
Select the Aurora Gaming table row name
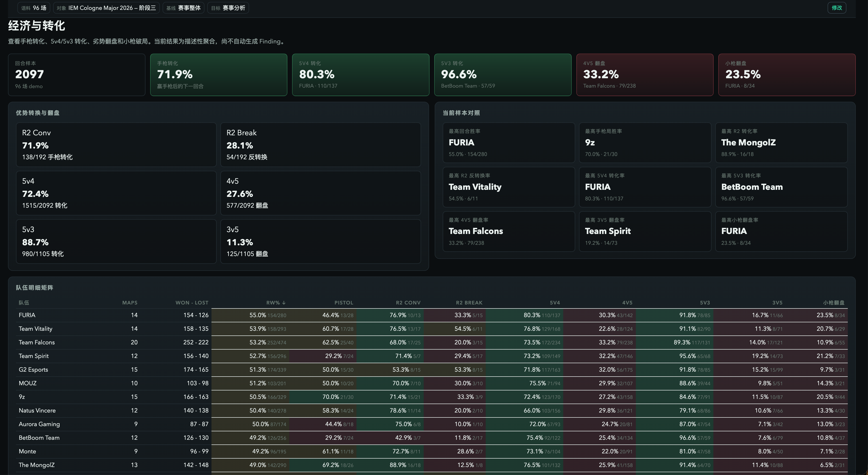coord(39,424)
